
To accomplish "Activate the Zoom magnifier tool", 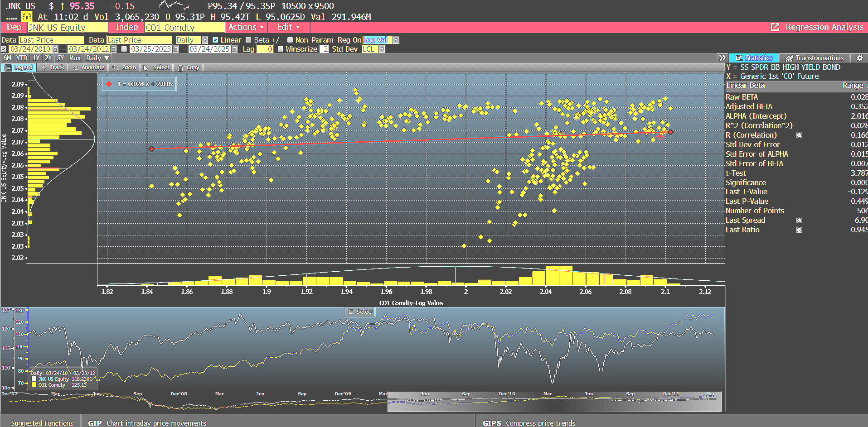I will click(x=124, y=67).
